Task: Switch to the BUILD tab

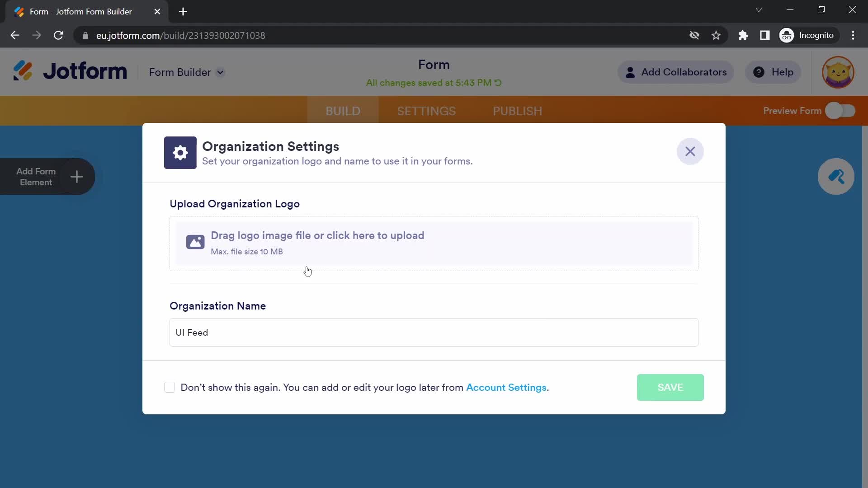Action: tap(344, 111)
